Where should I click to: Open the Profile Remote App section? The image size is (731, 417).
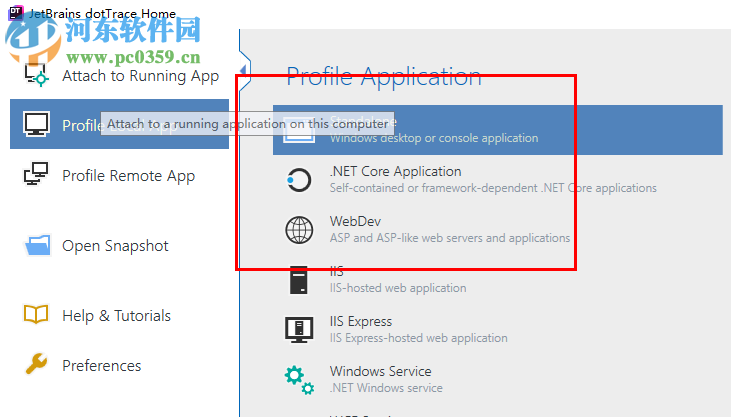128,176
